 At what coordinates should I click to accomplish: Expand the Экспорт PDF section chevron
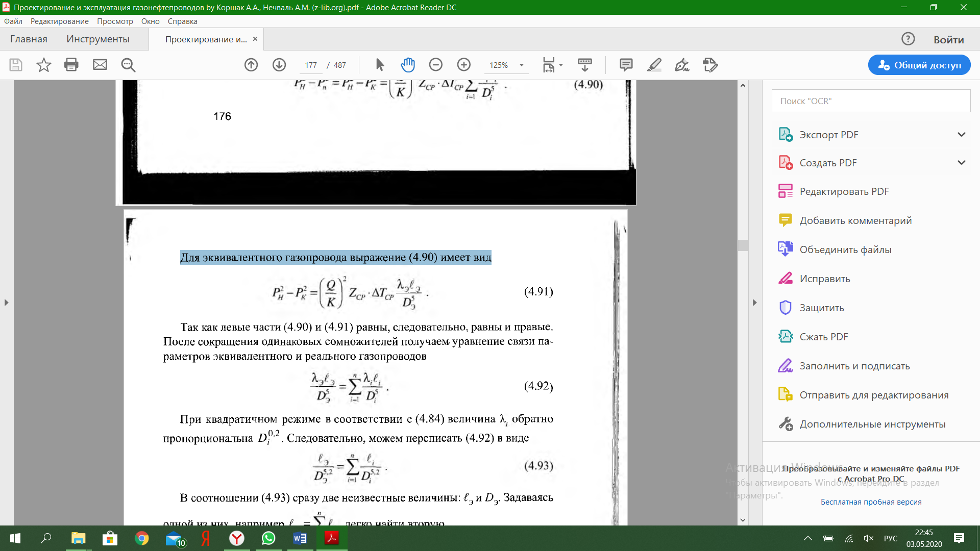pos(962,135)
